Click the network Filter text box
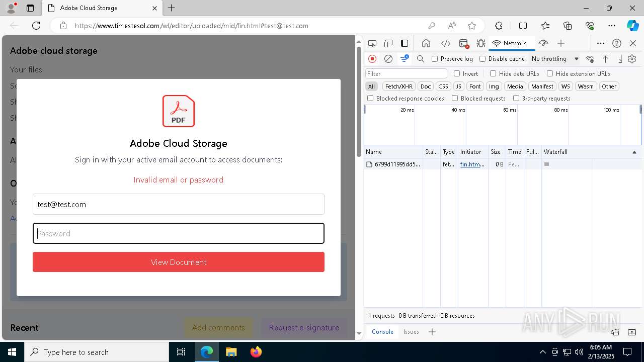Image resolution: width=644 pixels, height=362 pixels. (x=406, y=73)
